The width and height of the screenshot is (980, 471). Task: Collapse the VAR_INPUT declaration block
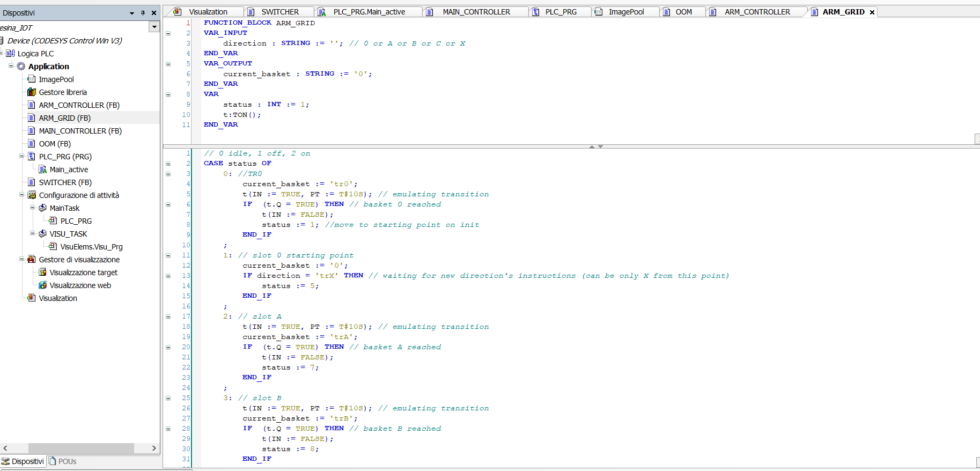168,33
